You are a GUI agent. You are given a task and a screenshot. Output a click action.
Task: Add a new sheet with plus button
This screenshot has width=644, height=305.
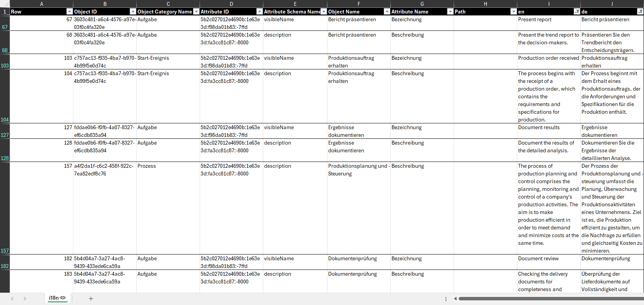[91, 298]
